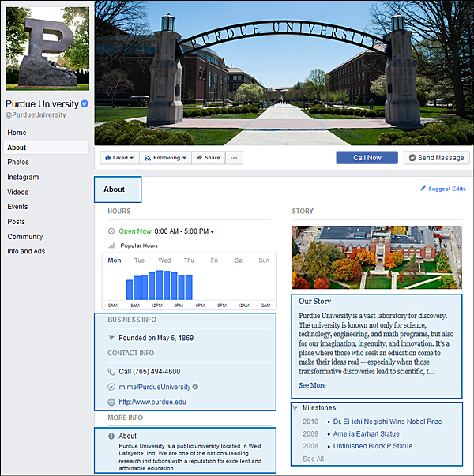The height and width of the screenshot is (476, 474).
Task: Click the Messenger icon beside m.me/PurdueUniversity
Action: coord(111,387)
